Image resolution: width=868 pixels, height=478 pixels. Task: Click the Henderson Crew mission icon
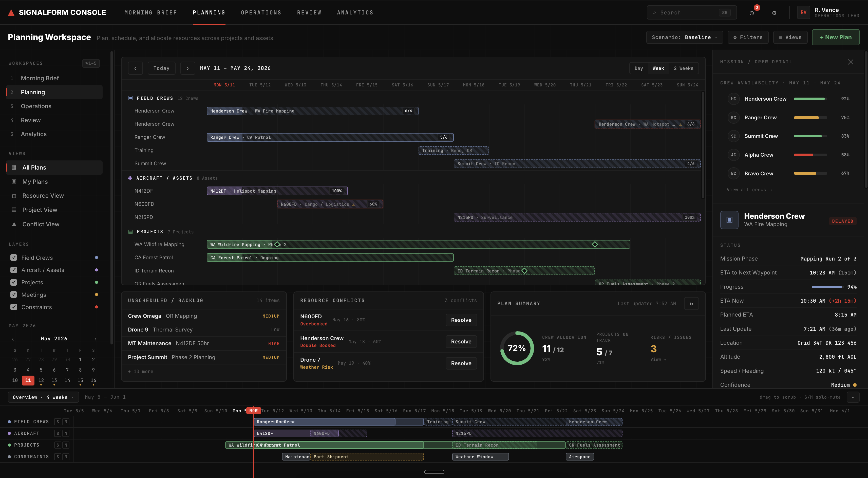coord(729,220)
